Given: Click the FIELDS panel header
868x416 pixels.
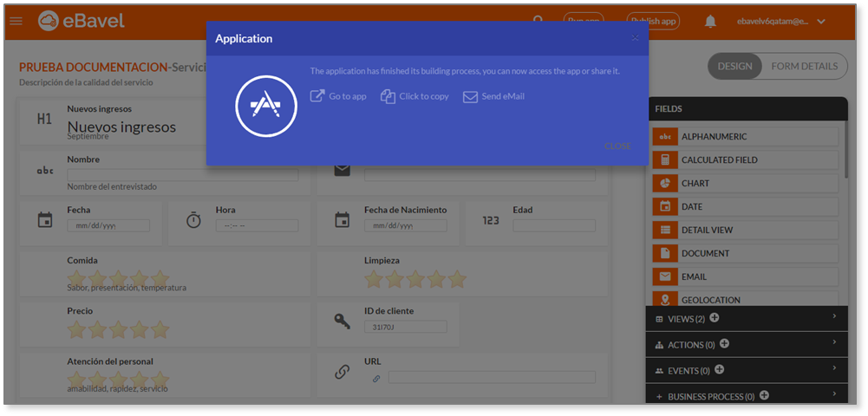Looking at the screenshot, I should [x=747, y=109].
